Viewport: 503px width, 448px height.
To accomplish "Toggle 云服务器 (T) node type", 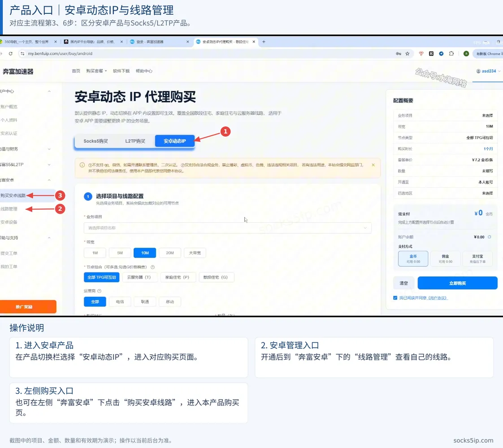I will (x=139, y=277).
